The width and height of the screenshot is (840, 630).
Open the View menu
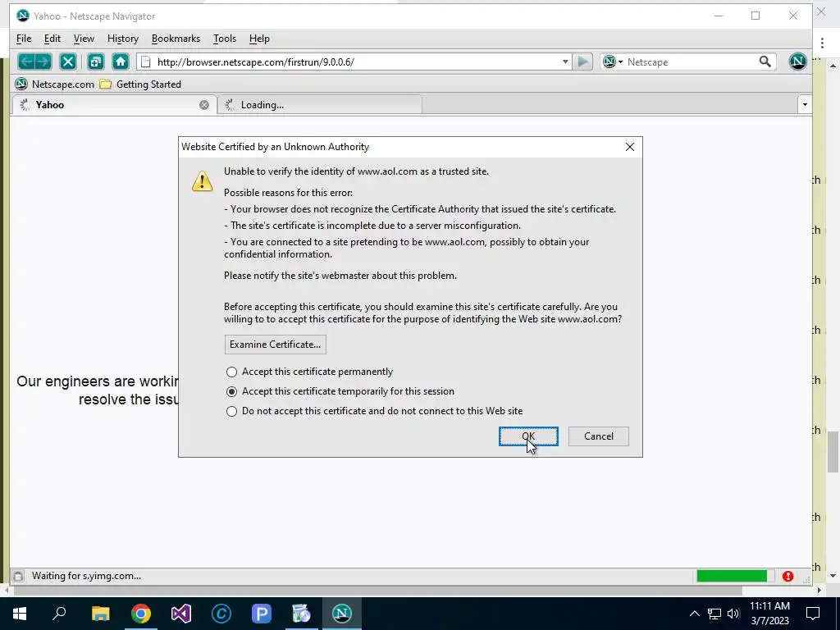pos(84,39)
